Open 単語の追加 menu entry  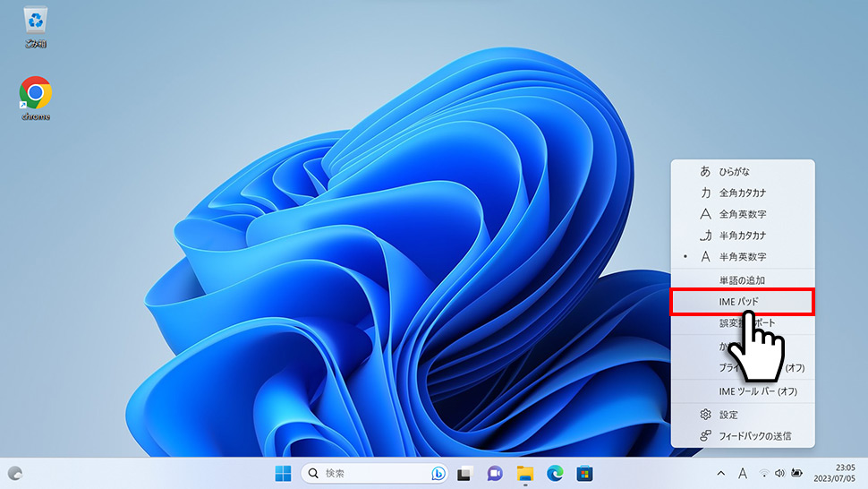743,280
